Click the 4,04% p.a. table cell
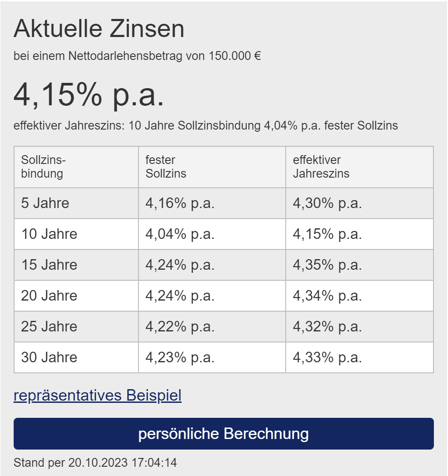Viewport: 448px width, 476px height. click(180, 234)
